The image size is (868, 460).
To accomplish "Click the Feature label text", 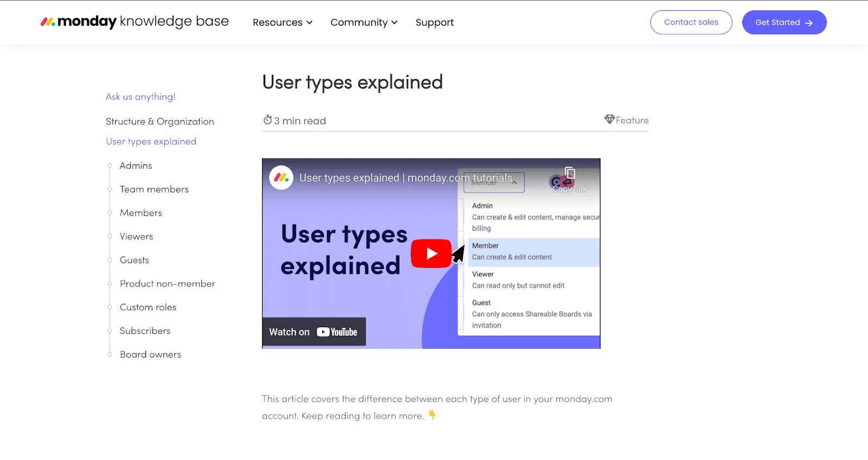I will tap(632, 120).
